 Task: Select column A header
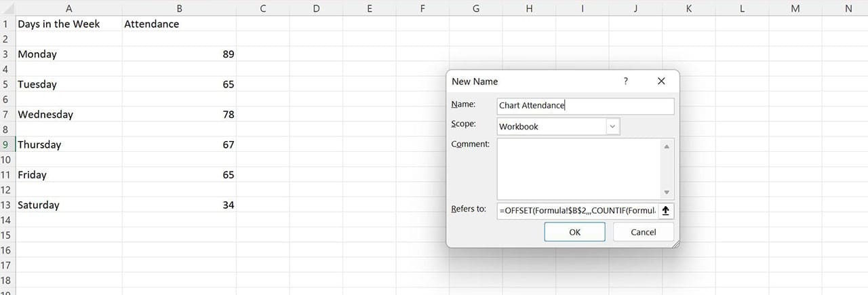68,8
